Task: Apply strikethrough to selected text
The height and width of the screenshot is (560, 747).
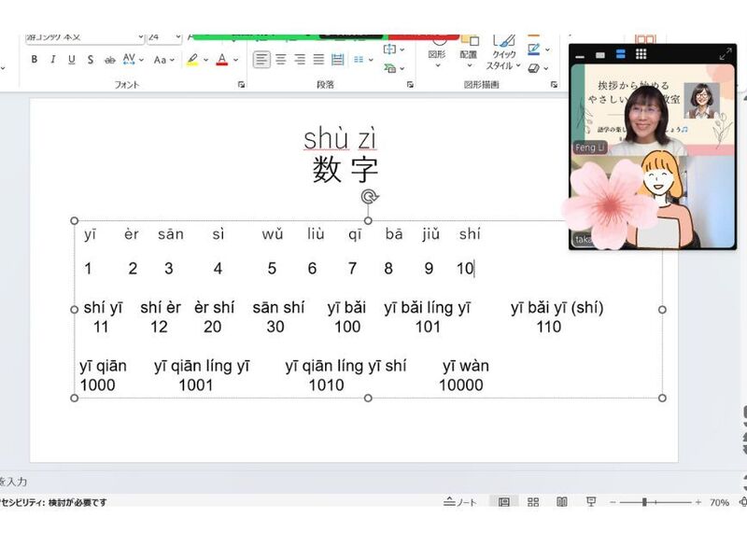Action: [109, 60]
